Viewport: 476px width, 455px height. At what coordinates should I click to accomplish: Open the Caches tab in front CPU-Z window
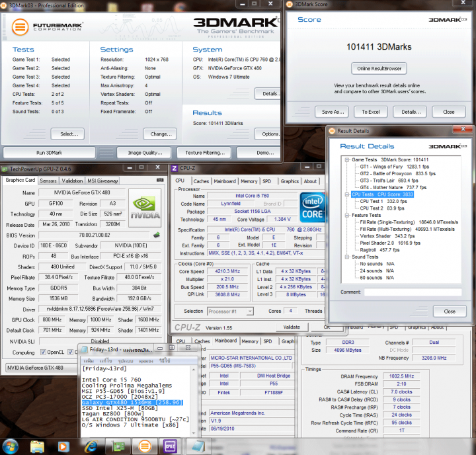coord(201,181)
